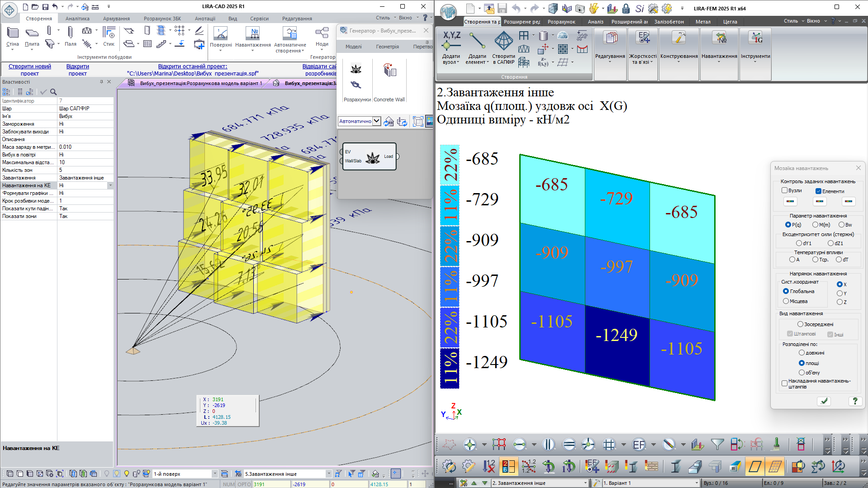Expand the 1-й поверх floor dropdown
The image size is (868, 488).
point(215,474)
